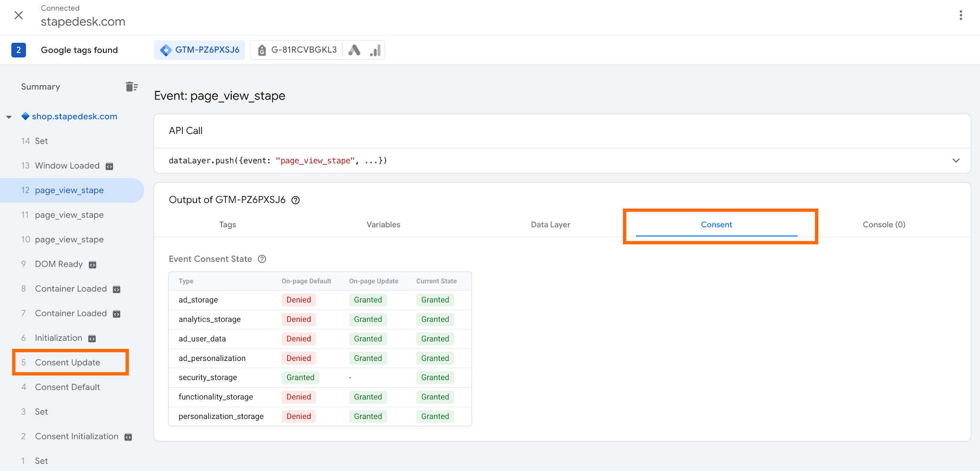Select event 12 page_view_stape
Image resolution: width=980 pixels, height=471 pixels.
pyautogui.click(x=72, y=190)
